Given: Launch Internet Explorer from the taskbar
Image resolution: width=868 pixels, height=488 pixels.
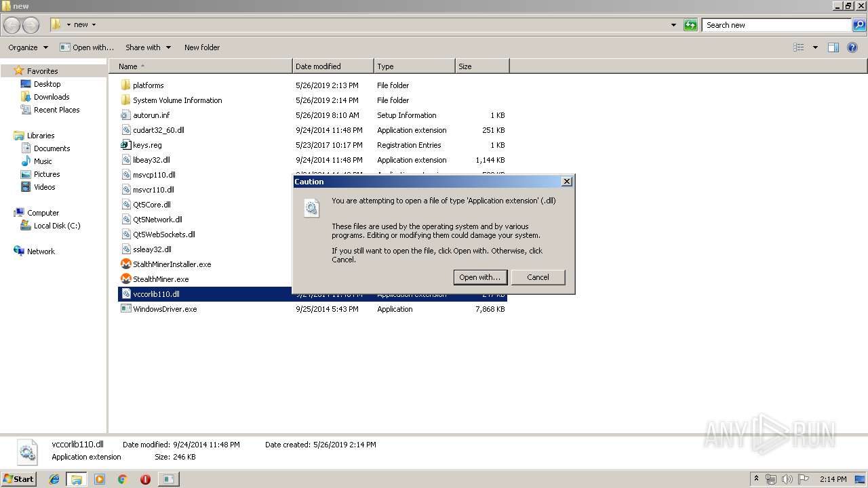Looking at the screenshot, I should pos(54,479).
